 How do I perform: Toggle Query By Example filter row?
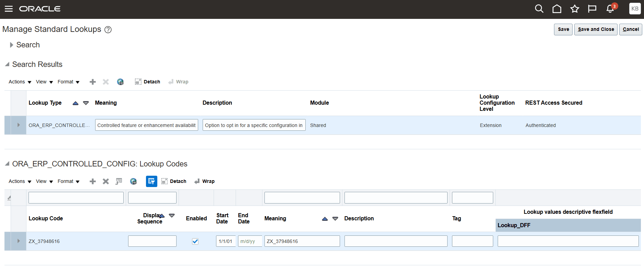151,181
